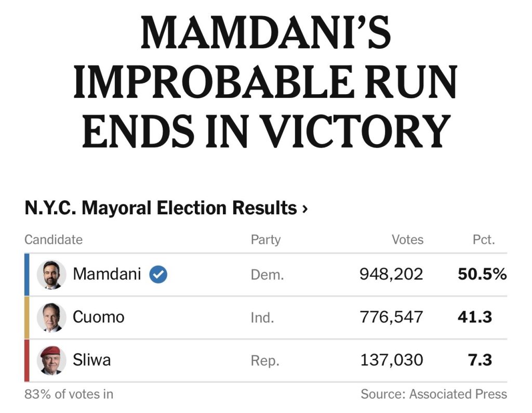The image size is (532, 413).
Task: Click Sliwa's candidate photo with red beret
Action: point(51,360)
